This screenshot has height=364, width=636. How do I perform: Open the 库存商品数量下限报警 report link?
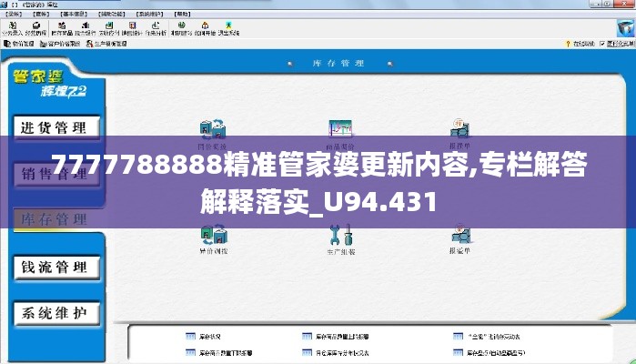pos(218,353)
